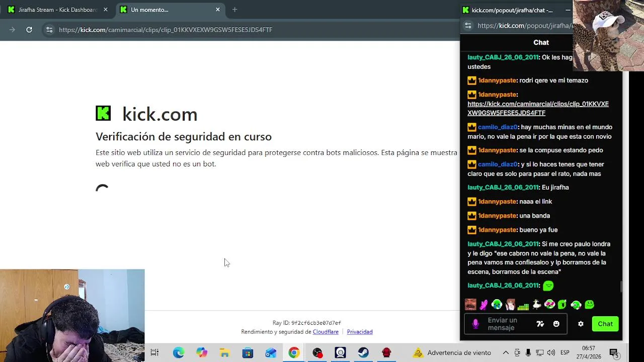Viewport: 644px width, 362px height.
Task: Click the cheetah picture overlay thumbnail
Action: point(608,35)
